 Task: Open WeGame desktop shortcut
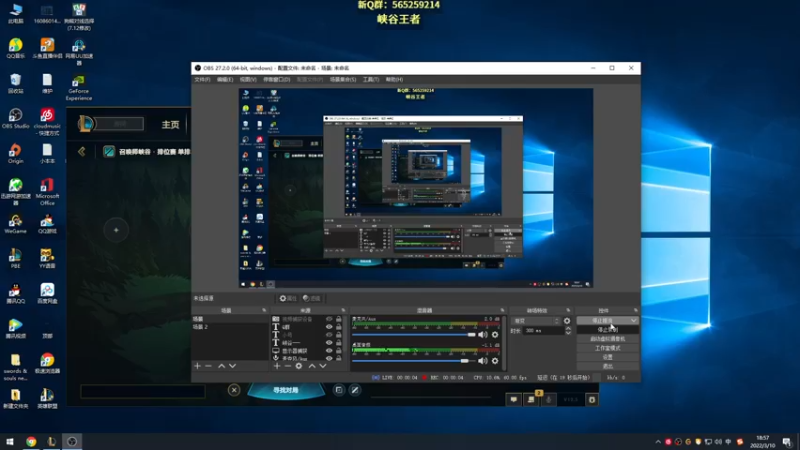(x=15, y=224)
